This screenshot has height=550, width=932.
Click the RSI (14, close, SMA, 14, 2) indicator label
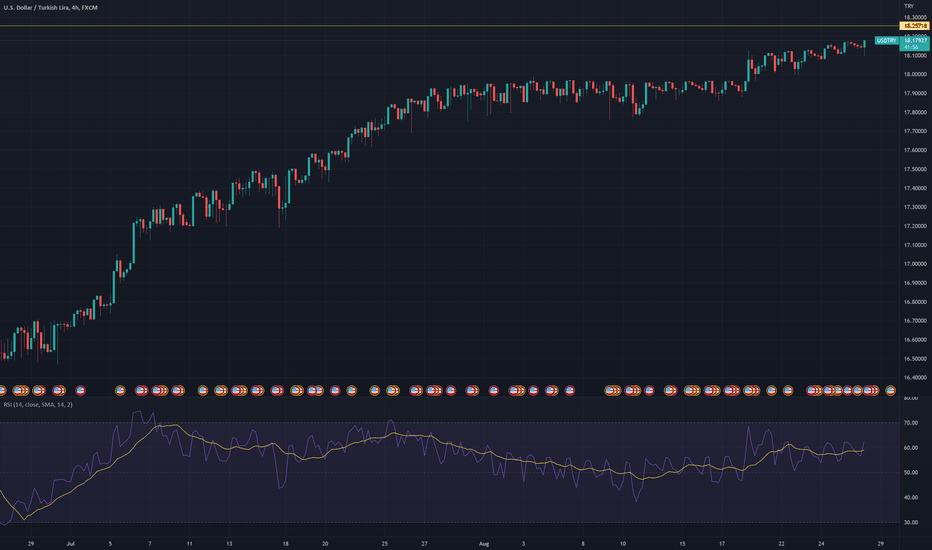(x=38, y=404)
